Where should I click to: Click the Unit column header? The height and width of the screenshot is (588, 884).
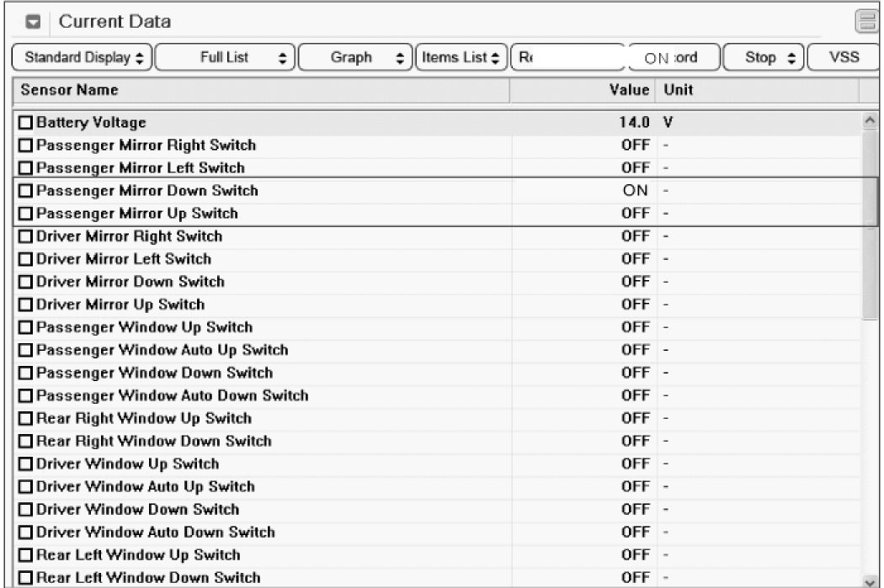[679, 89]
